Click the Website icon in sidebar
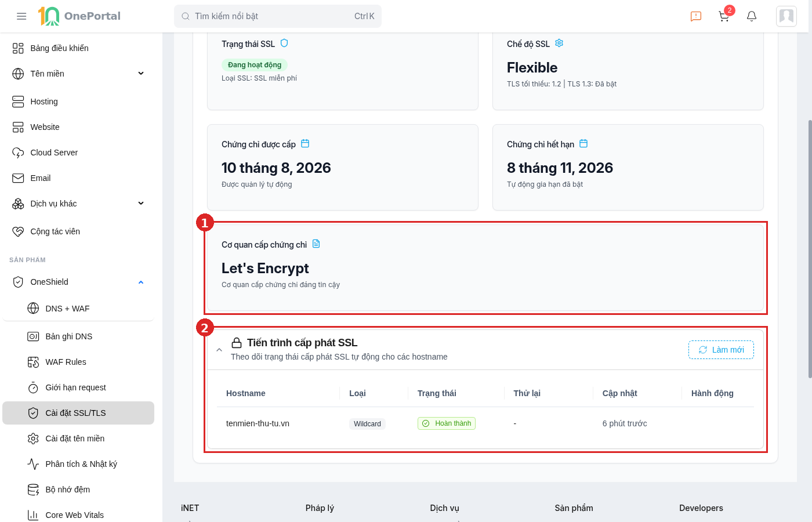The height and width of the screenshot is (522, 812). (x=18, y=127)
